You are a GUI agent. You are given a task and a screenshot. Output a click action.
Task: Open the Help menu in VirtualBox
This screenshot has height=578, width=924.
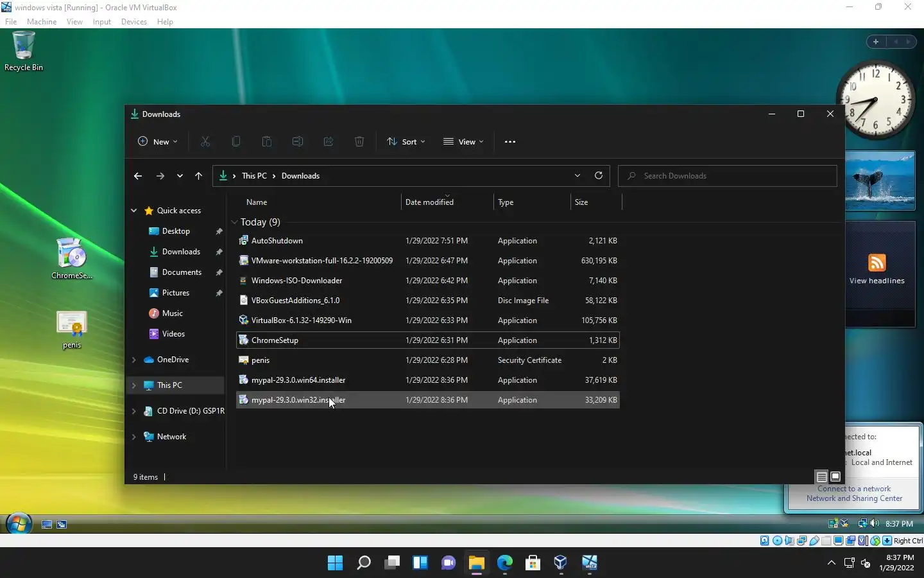click(x=165, y=22)
